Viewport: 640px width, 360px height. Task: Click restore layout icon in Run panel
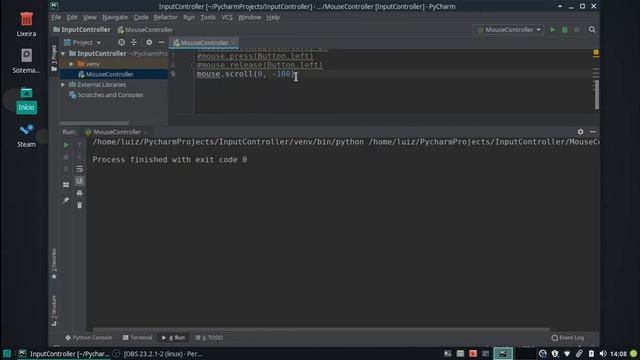tap(66, 184)
